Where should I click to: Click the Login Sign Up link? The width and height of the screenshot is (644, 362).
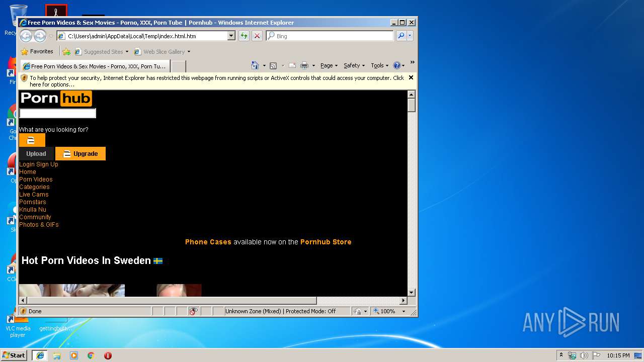tap(39, 164)
